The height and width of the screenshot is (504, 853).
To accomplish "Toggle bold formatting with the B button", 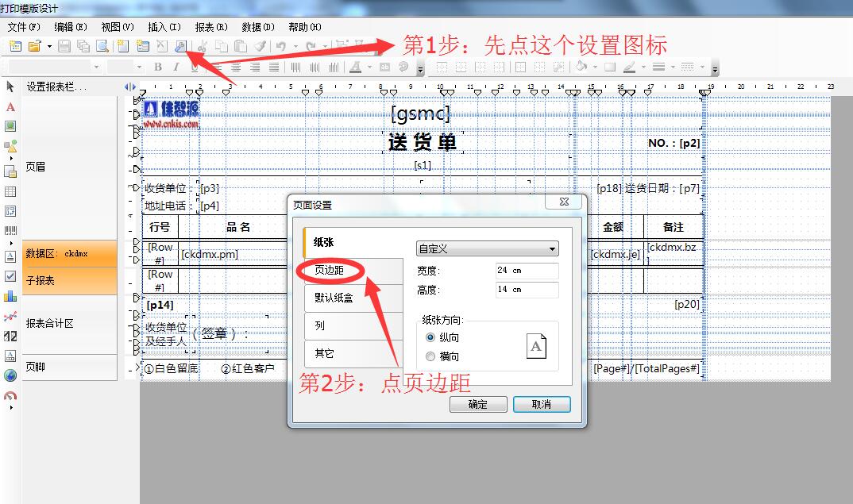I will pos(158,67).
